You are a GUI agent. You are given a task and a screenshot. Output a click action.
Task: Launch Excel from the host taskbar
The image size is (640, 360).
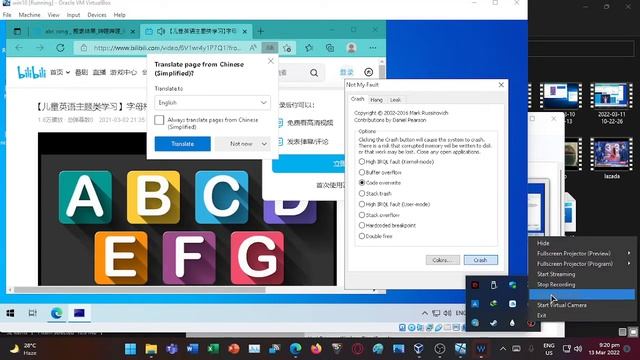pos(213,349)
